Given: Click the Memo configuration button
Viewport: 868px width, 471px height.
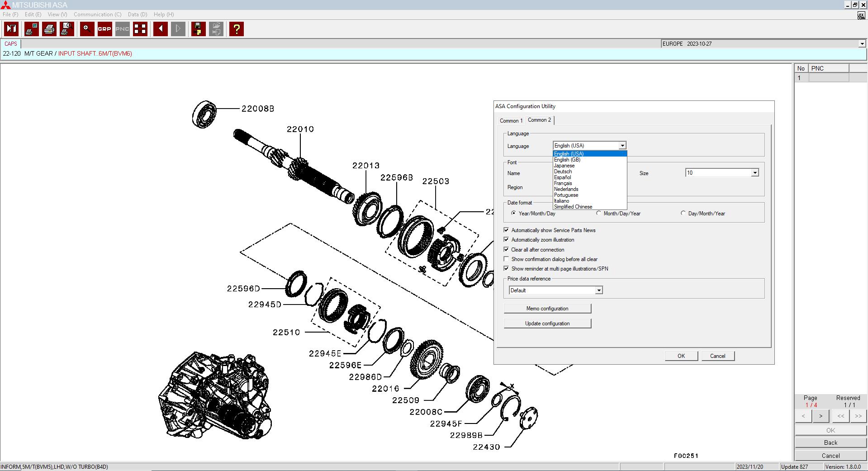Looking at the screenshot, I should (547, 309).
